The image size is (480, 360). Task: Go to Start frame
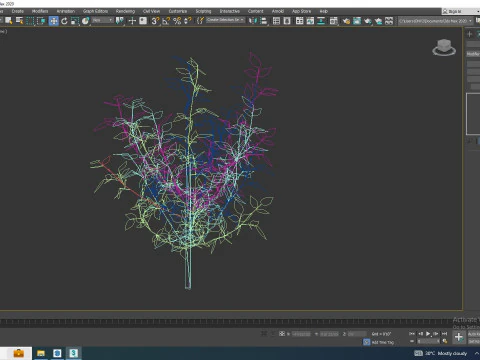(412, 333)
